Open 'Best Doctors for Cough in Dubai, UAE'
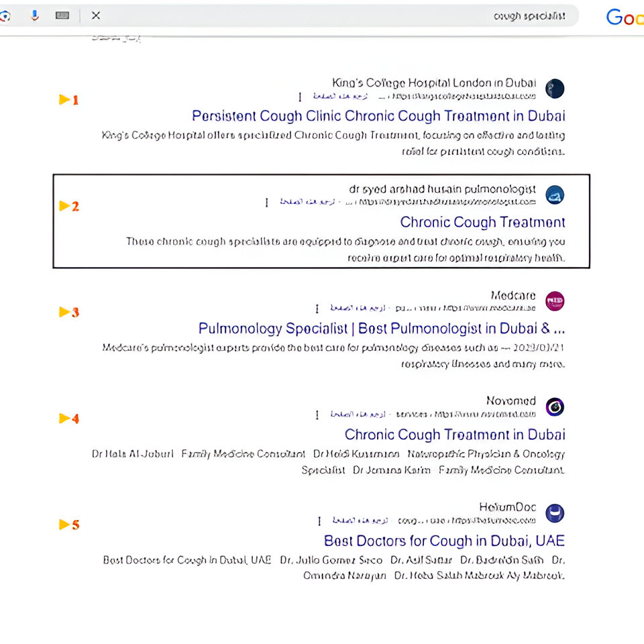This screenshot has width=644, height=644. click(x=444, y=541)
